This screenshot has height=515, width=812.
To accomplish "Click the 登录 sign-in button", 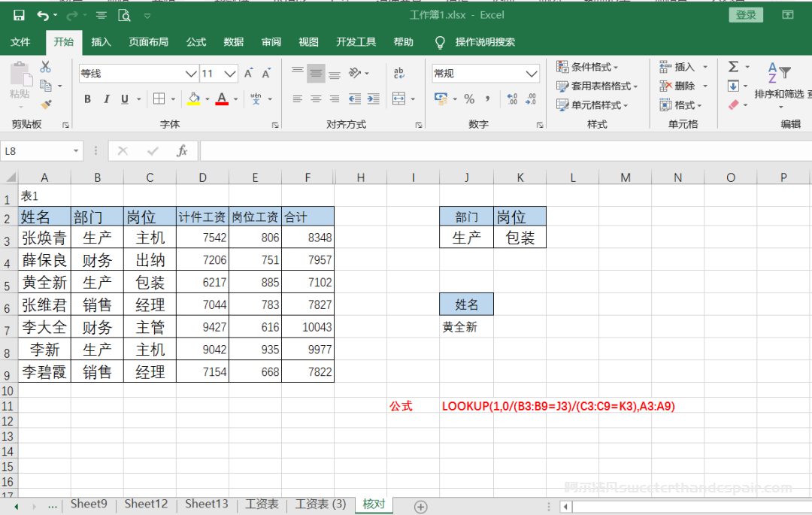I will (746, 15).
